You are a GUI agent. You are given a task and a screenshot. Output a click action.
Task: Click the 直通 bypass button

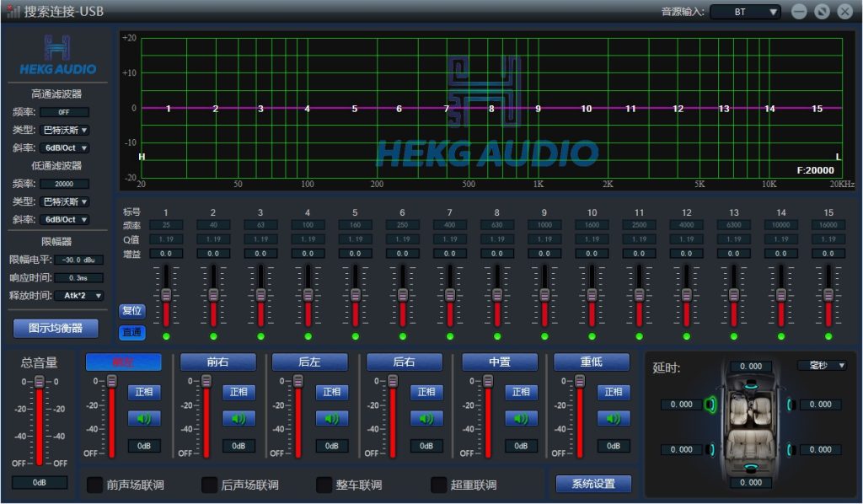132,332
